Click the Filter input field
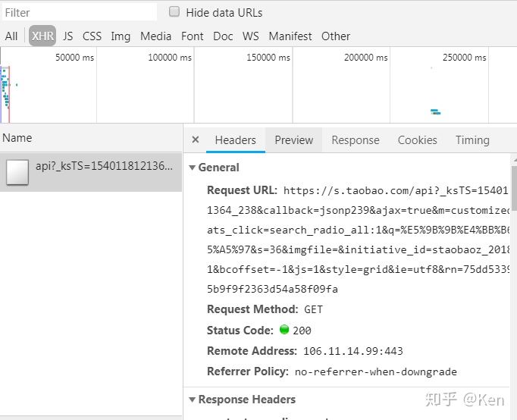517x420 pixels. [x=79, y=13]
